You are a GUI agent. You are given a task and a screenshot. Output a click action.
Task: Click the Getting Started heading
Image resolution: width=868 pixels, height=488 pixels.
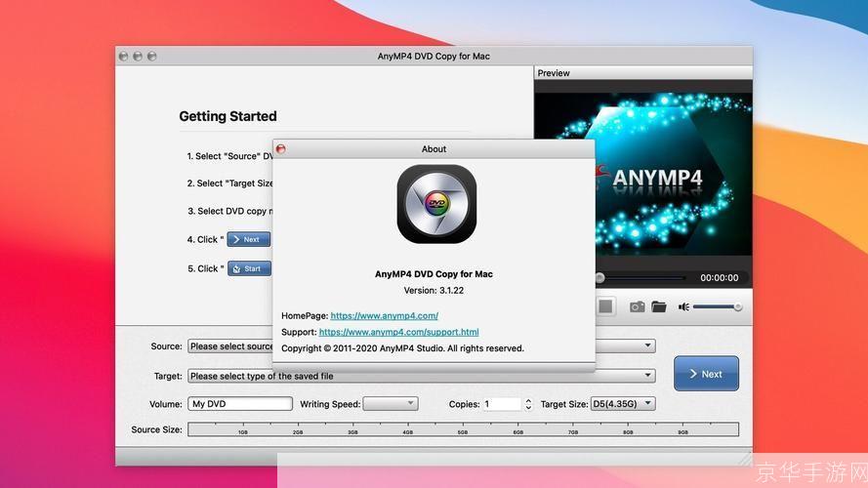(227, 116)
